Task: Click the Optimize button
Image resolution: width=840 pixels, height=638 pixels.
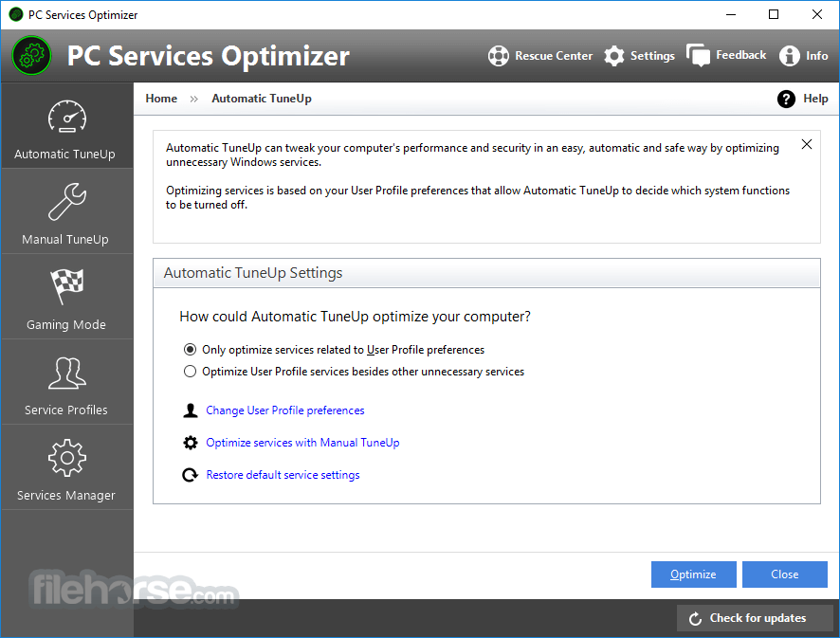Action: click(693, 574)
